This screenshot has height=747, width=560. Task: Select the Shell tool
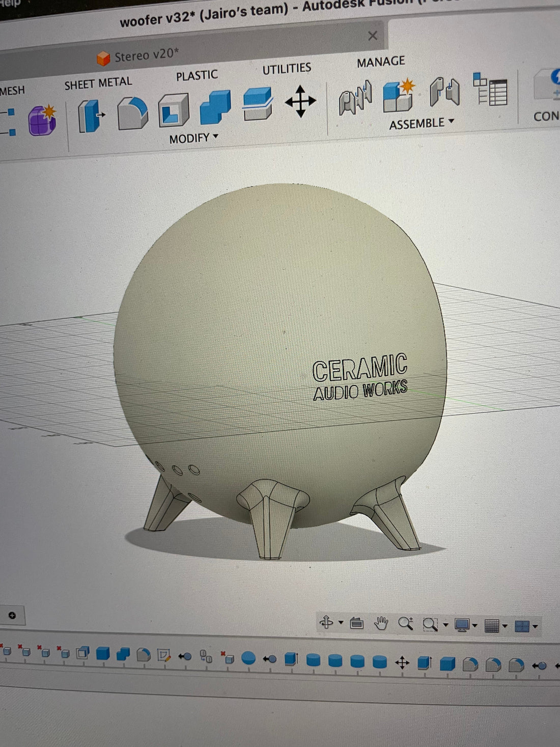pyautogui.click(x=173, y=109)
